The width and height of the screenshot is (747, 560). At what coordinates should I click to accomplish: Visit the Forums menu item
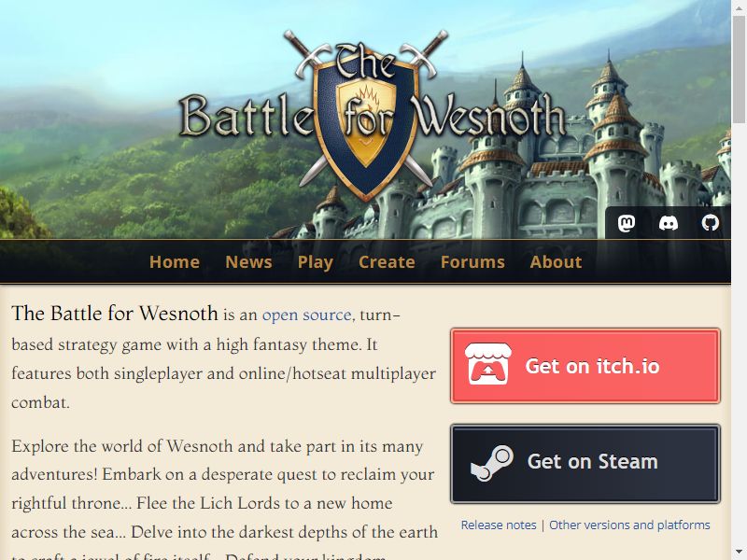click(x=472, y=262)
